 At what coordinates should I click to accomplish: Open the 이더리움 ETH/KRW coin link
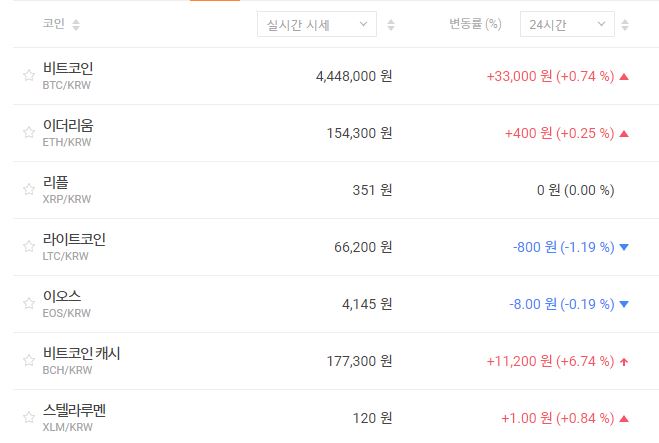pyautogui.click(x=68, y=132)
